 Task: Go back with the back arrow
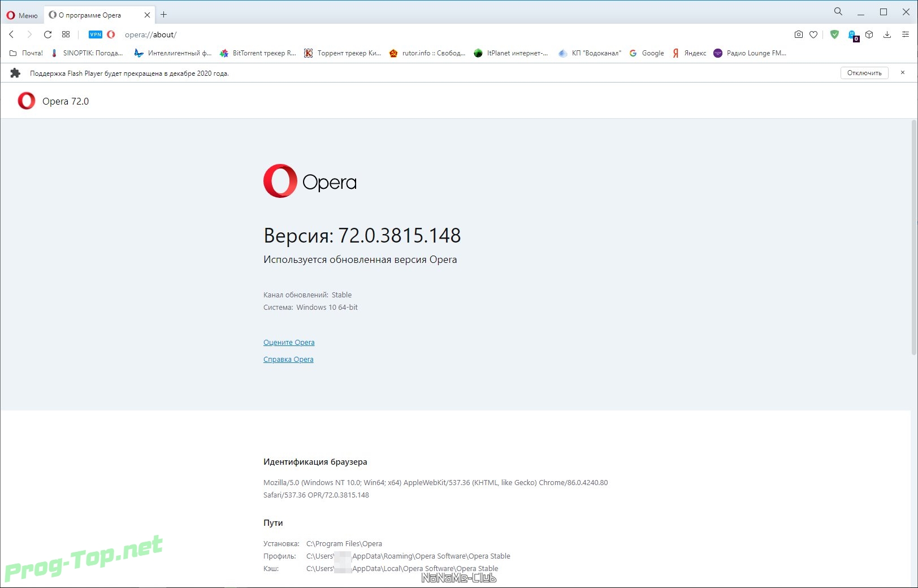point(11,34)
